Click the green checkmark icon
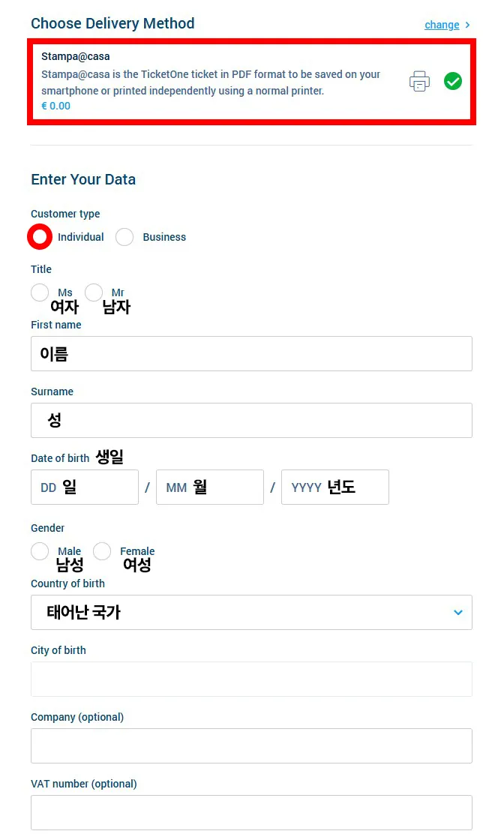The width and height of the screenshot is (504, 840). 453,81
